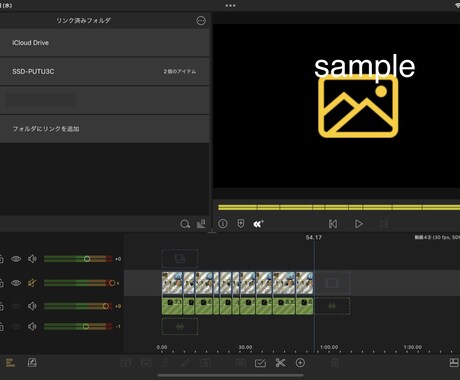The width and height of the screenshot is (460, 380).
Task: Click the -1 track volume slider knob
Action: pyautogui.click(x=86, y=326)
